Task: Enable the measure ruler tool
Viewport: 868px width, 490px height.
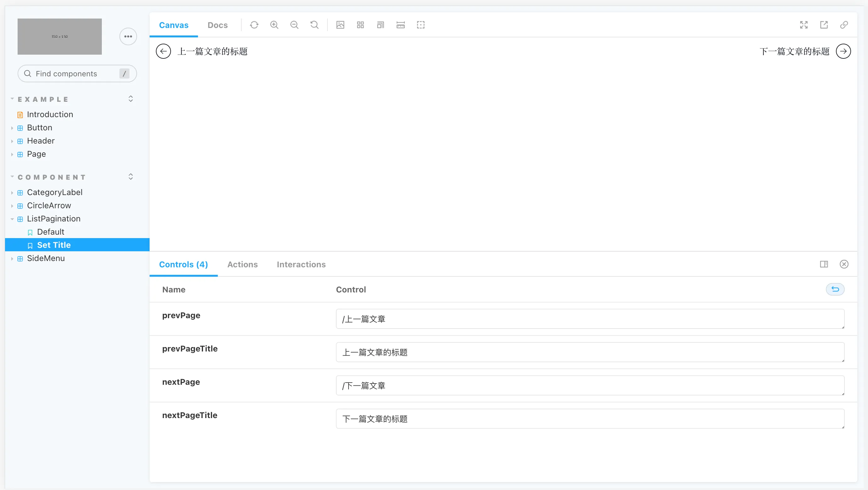Action: pyautogui.click(x=401, y=25)
